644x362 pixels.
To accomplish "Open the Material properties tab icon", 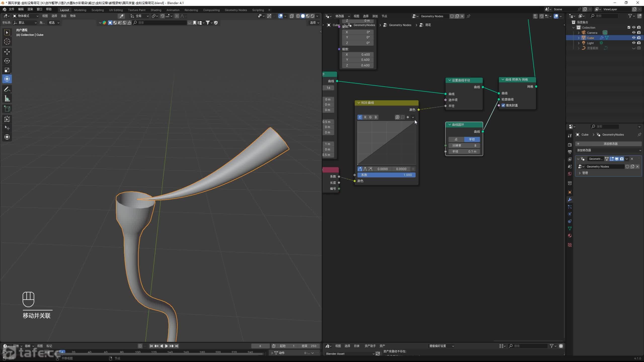I will pyautogui.click(x=570, y=236).
